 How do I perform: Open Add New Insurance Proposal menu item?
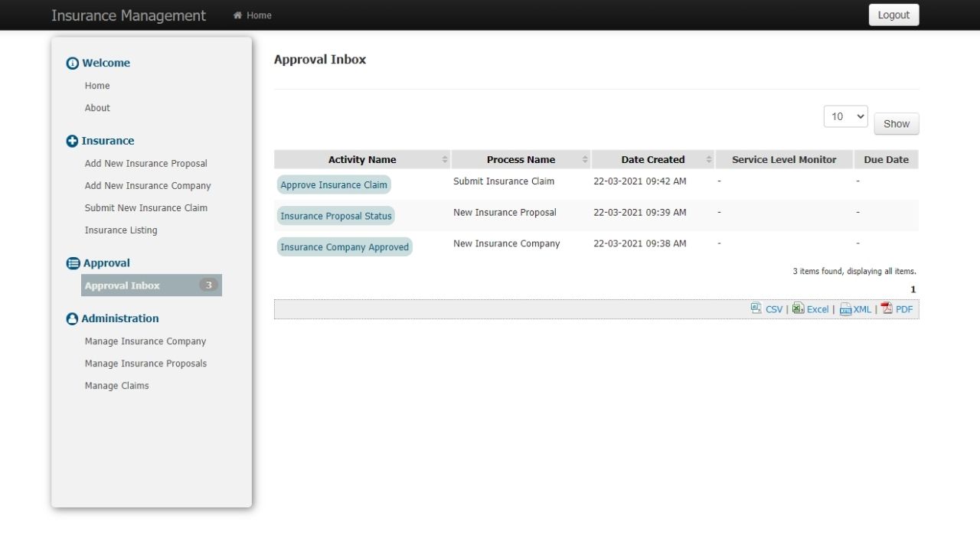[145, 163]
